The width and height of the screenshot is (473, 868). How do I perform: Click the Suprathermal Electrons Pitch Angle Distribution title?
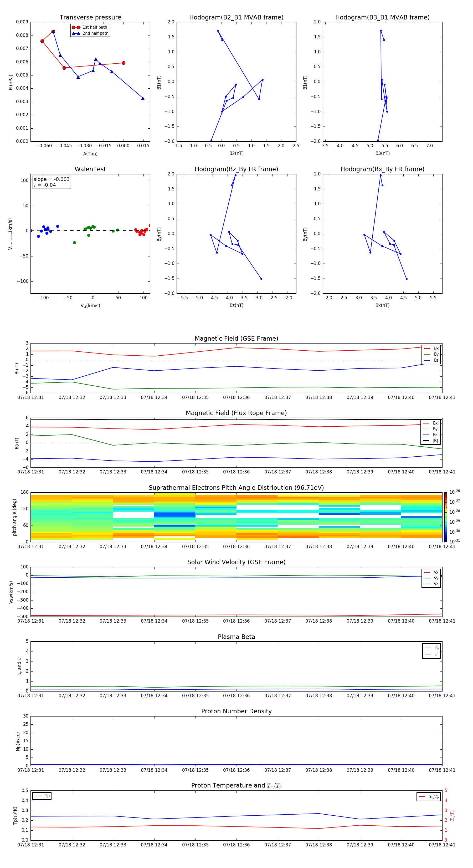[236, 488]
